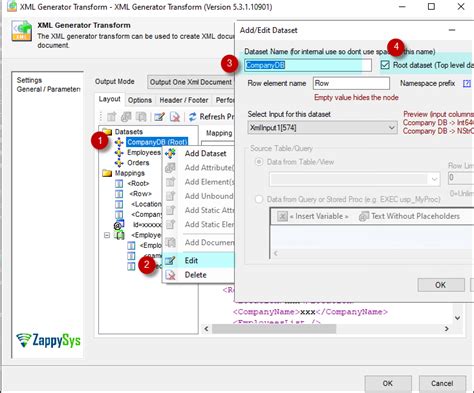474x393 pixels.
Task: Select <Root> mapping tree item
Action: 138,183
